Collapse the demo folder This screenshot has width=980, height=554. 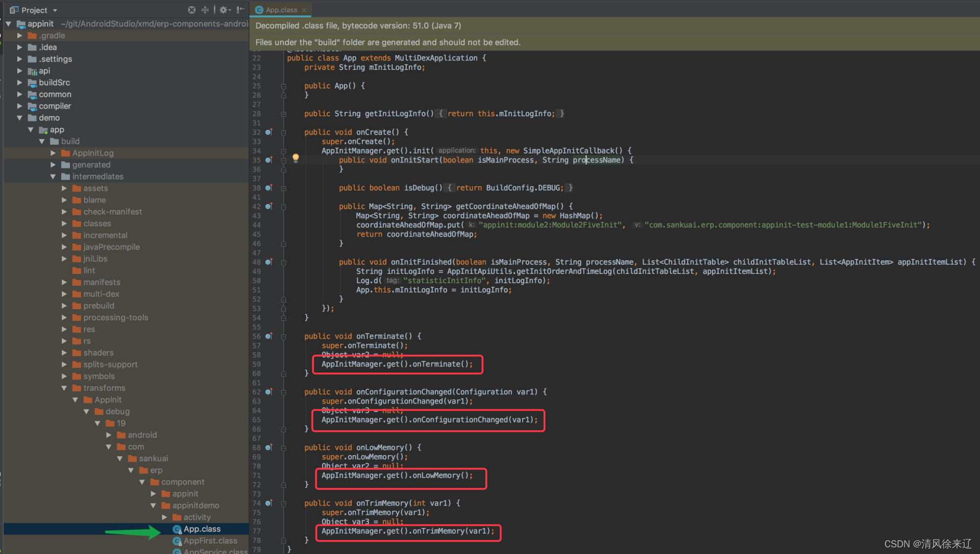[19, 117]
